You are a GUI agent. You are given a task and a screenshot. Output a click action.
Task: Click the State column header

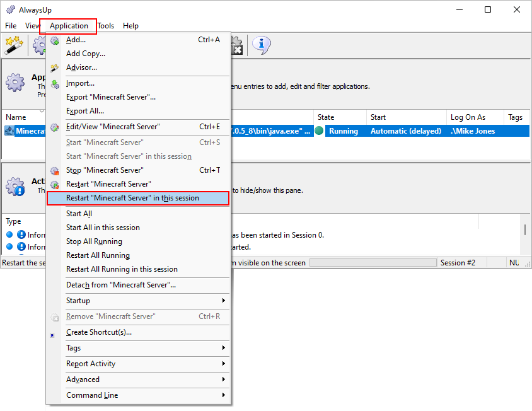340,117
